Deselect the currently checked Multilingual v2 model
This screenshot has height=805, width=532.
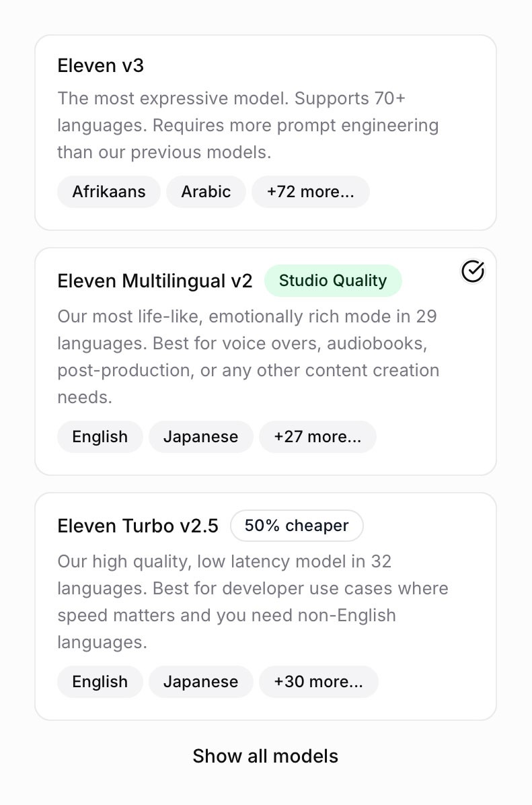click(x=473, y=271)
